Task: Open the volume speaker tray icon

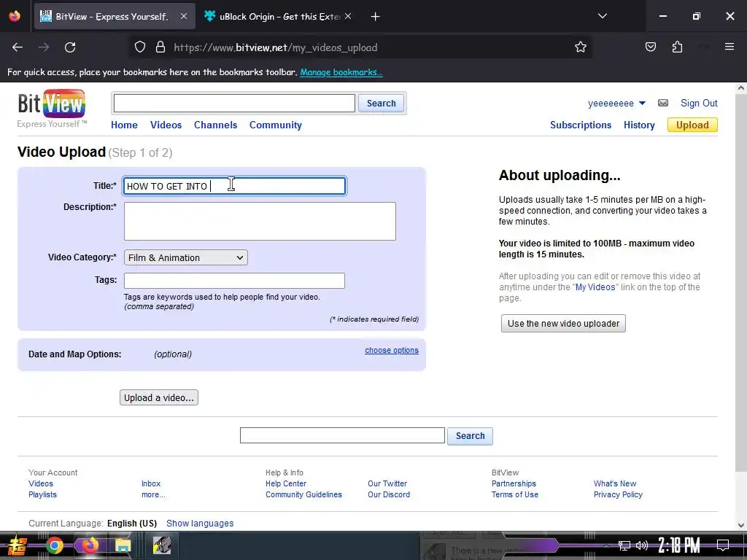Action: coord(642,545)
